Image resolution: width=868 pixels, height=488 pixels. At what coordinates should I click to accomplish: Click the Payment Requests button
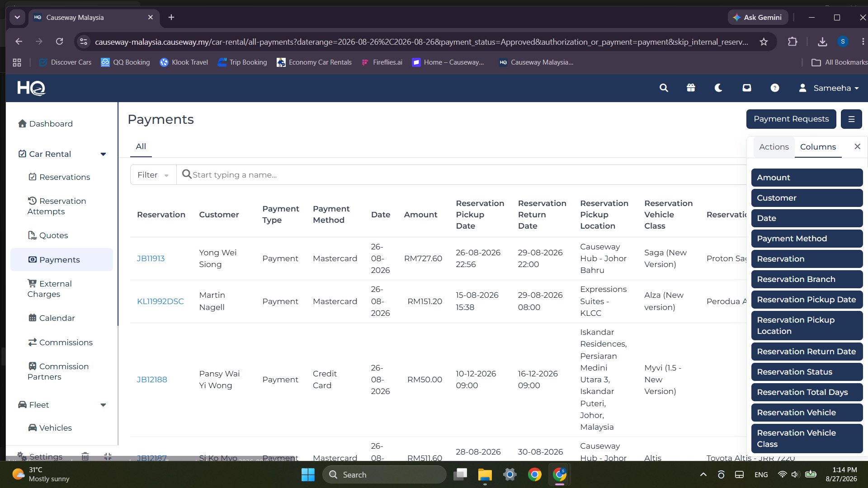(791, 119)
